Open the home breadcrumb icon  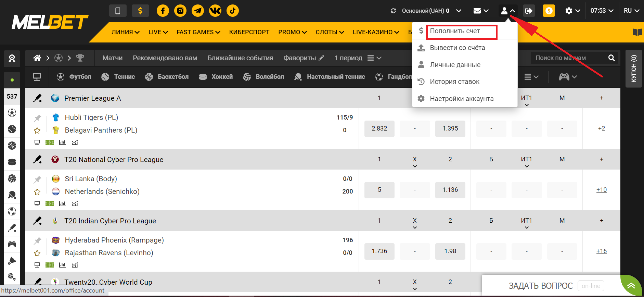[37, 58]
